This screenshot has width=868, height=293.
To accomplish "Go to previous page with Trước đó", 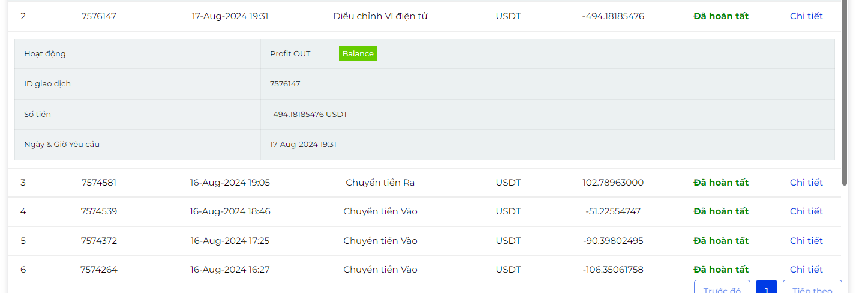I will coord(722,288).
